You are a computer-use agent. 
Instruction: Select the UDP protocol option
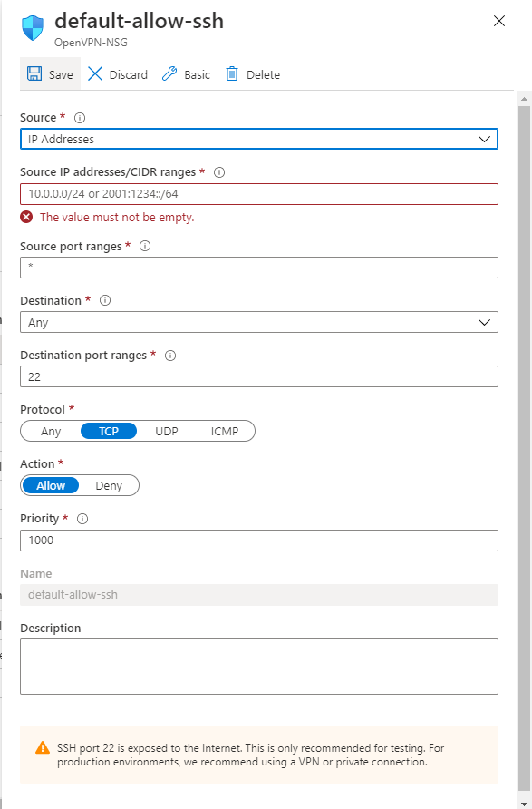click(167, 432)
